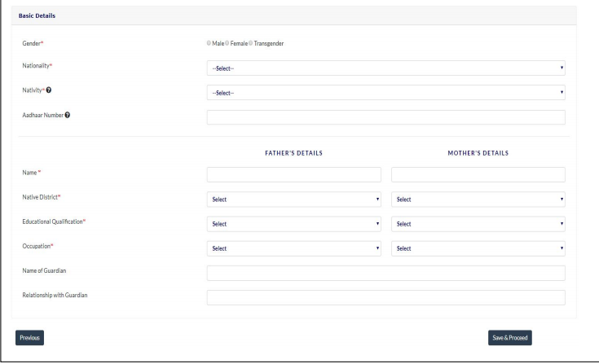Open mother's Native District dropdown
This screenshot has width=599, height=364.
[x=478, y=199]
